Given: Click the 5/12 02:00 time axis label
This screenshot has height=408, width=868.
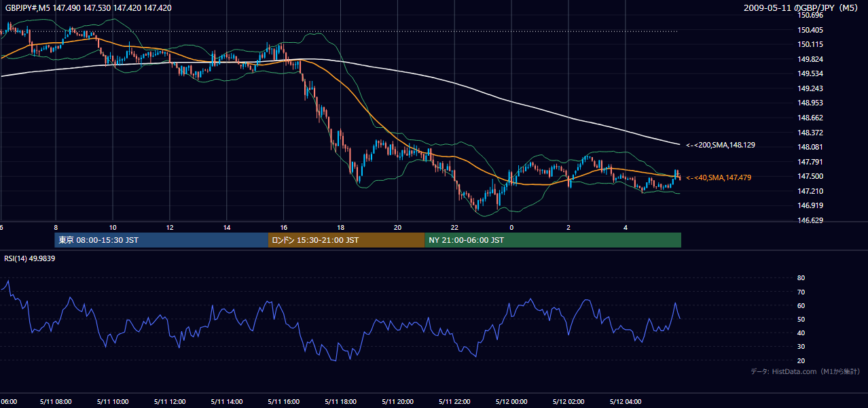Looking at the screenshot, I should [x=568, y=401].
